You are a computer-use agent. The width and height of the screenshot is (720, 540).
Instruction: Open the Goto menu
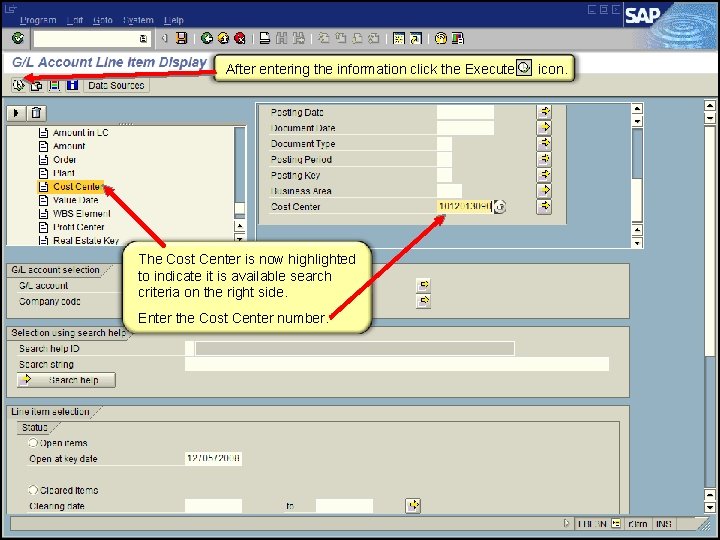[x=103, y=20]
